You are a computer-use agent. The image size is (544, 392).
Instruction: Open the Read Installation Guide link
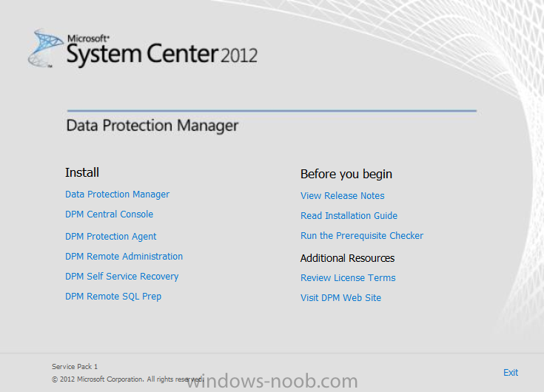[349, 215]
